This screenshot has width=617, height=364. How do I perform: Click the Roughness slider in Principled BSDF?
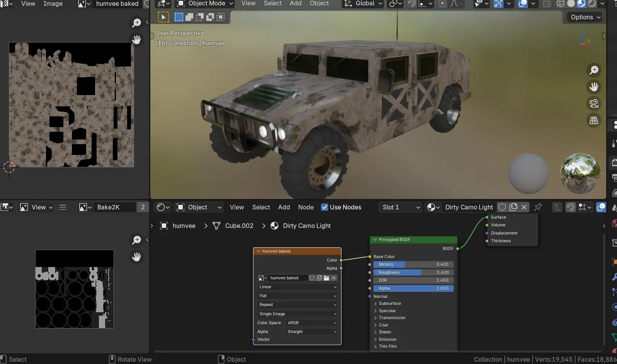coord(413,272)
